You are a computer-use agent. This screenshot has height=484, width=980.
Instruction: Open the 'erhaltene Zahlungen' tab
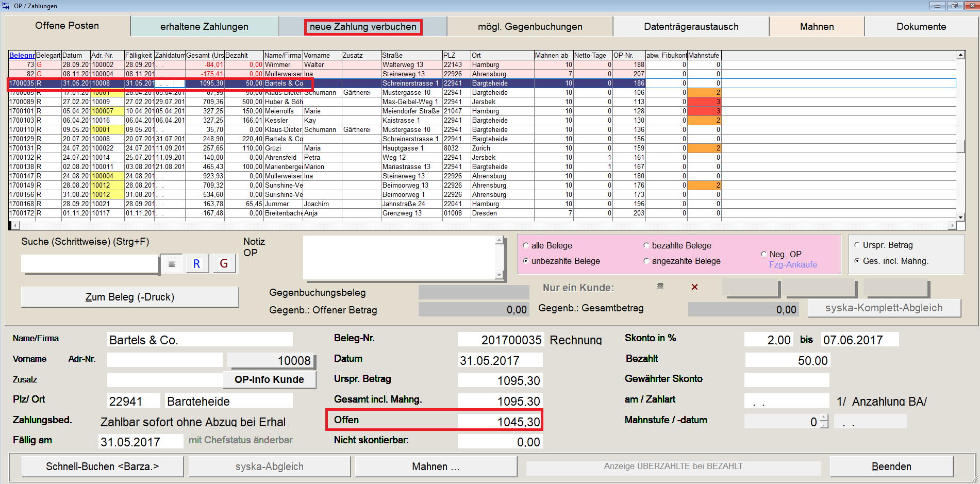pos(204,27)
